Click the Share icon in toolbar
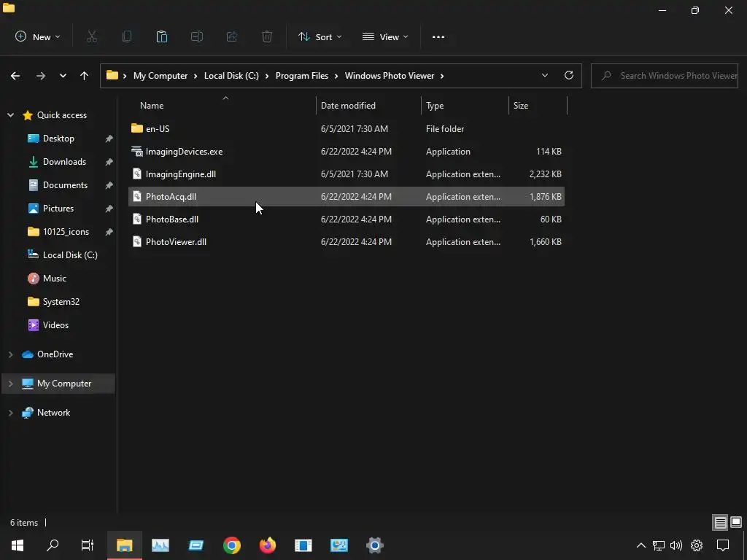747x560 pixels. pyautogui.click(x=232, y=36)
